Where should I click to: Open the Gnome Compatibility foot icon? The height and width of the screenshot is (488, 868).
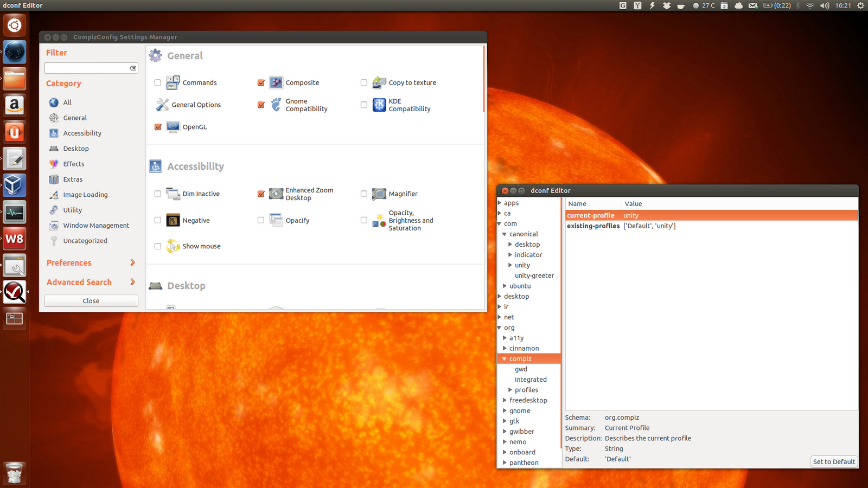tap(276, 105)
